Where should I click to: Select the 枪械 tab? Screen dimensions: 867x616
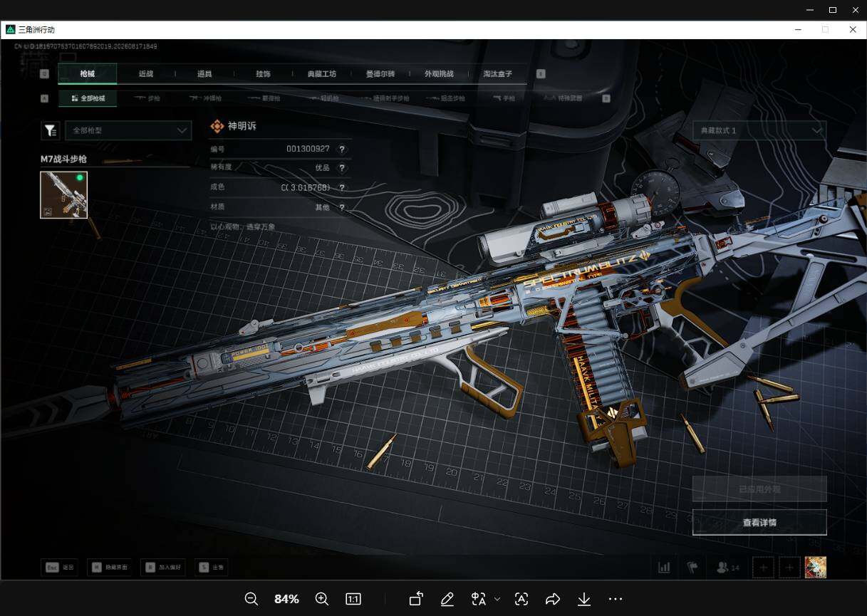click(x=87, y=74)
